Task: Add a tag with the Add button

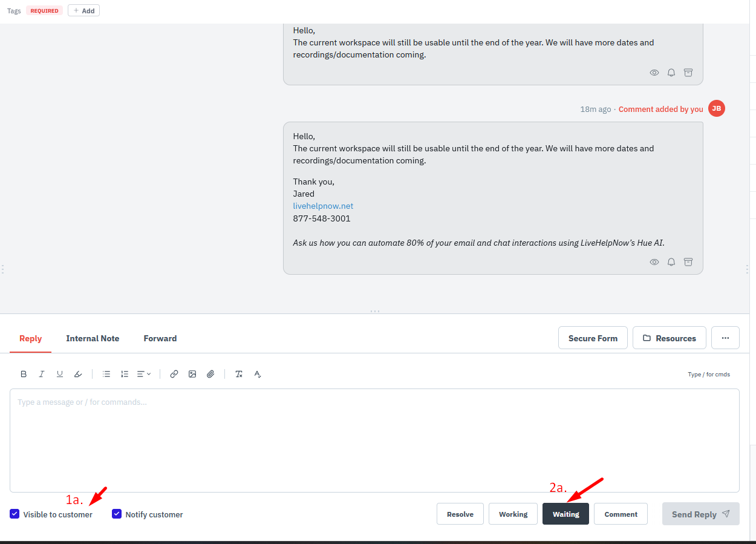Action: [x=83, y=10]
